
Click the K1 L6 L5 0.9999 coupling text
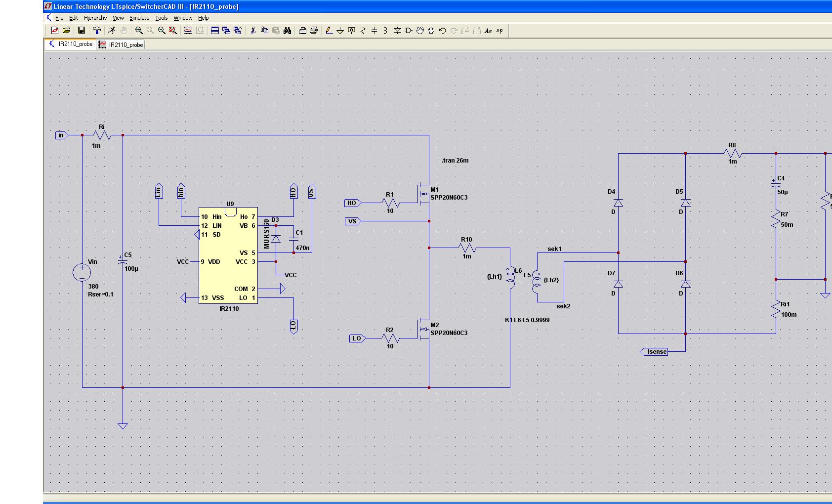pos(527,320)
